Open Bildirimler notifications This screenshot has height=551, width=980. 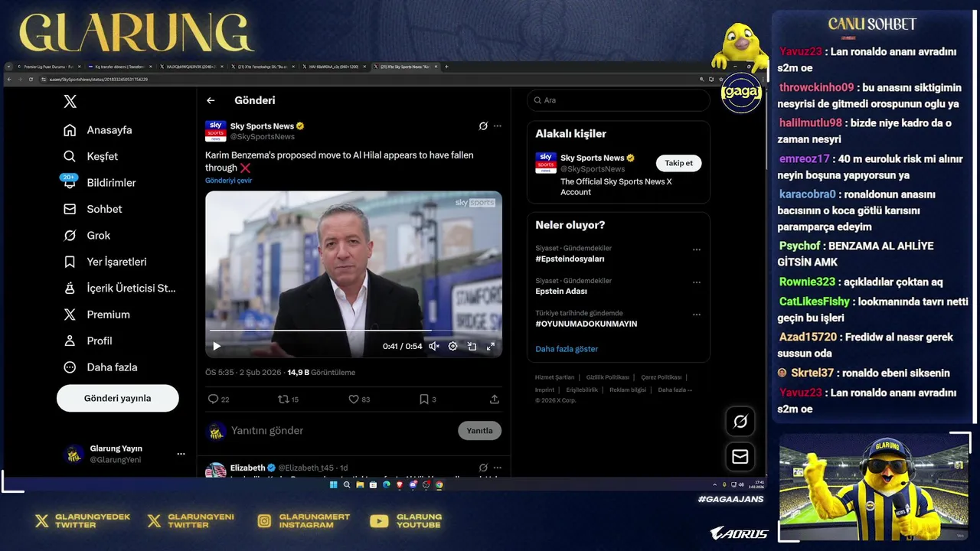(100, 182)
